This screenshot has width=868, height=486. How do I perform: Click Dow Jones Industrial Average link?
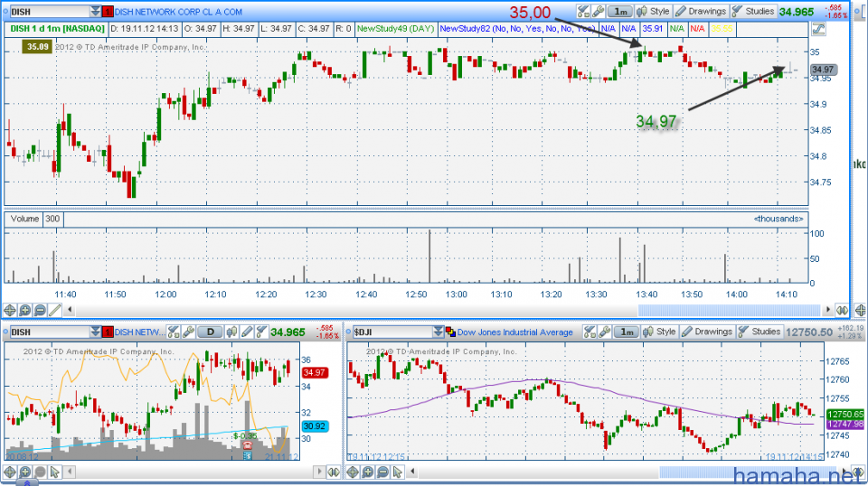tap(514, 332)
